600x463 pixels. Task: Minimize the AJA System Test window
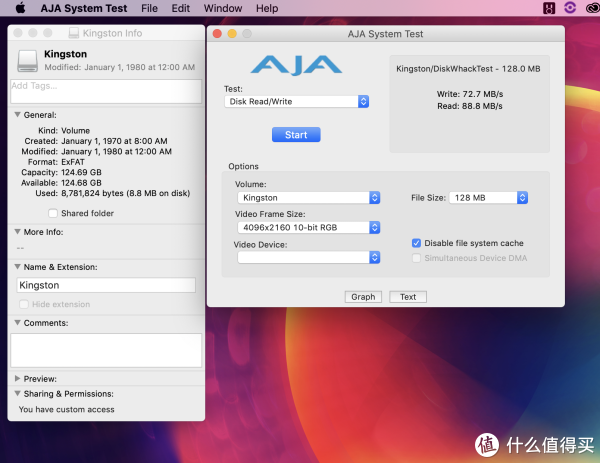tap(232, 34)
